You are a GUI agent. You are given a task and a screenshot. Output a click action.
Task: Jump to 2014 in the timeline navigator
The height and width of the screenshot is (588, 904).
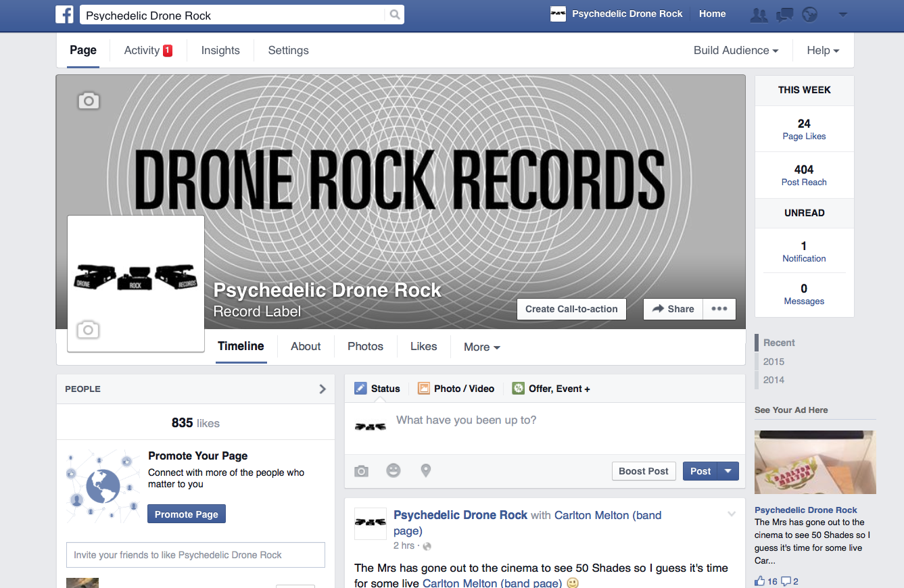click(x=774, y=380)
